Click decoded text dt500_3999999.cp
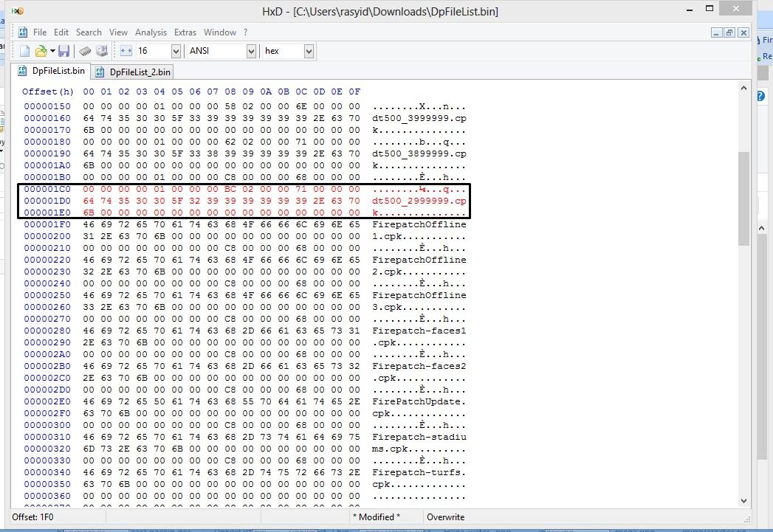Screen dimensions: 773x532 pos(419,118)
